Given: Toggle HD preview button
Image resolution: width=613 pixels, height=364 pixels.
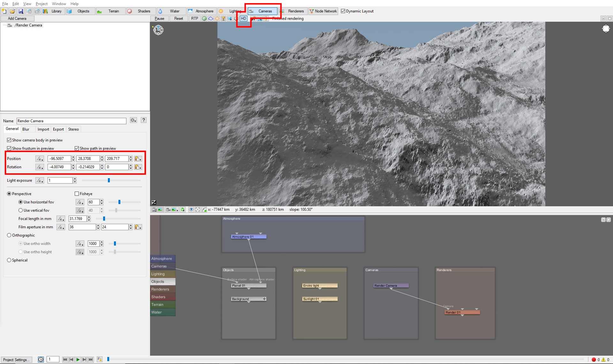Looking at the screenshot, I should [244, 19].
